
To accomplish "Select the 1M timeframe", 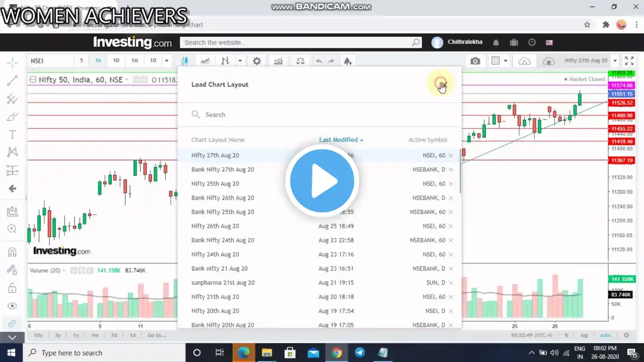I will point(135,61).
